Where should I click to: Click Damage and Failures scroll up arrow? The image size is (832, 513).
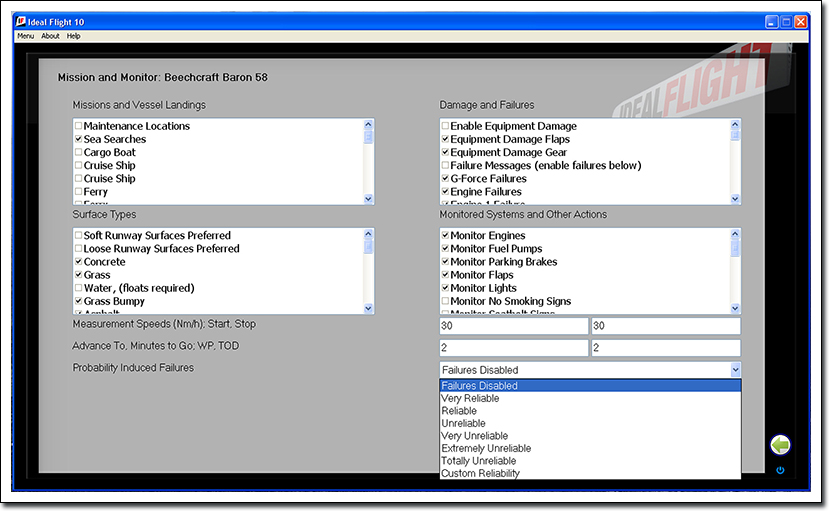tap(735, 125)
